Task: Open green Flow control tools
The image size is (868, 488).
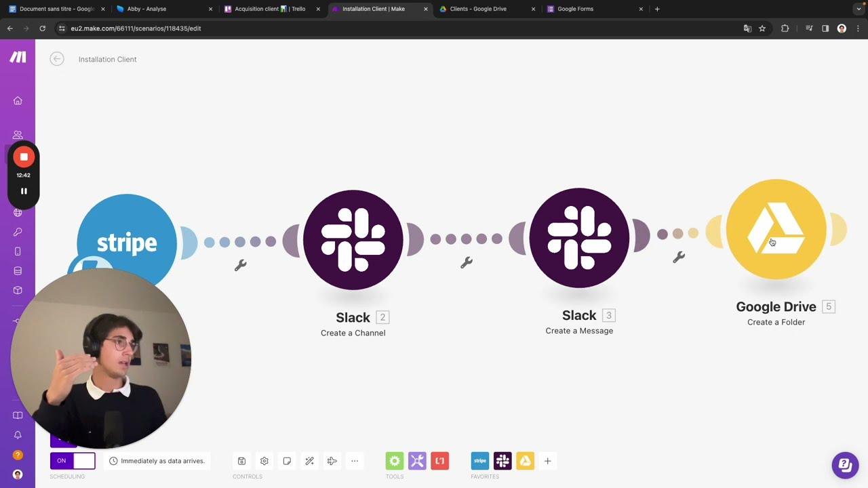Action: coord(395,461)
